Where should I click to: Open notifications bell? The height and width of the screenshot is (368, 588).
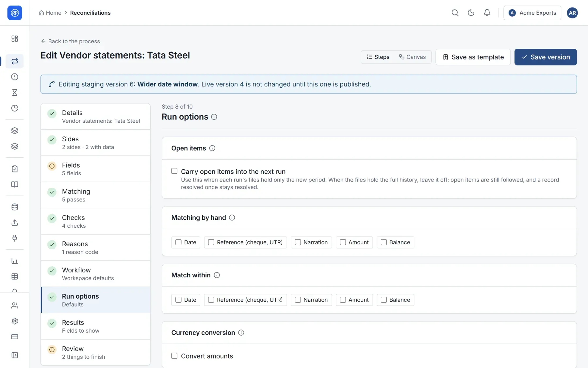coord(487,13)
